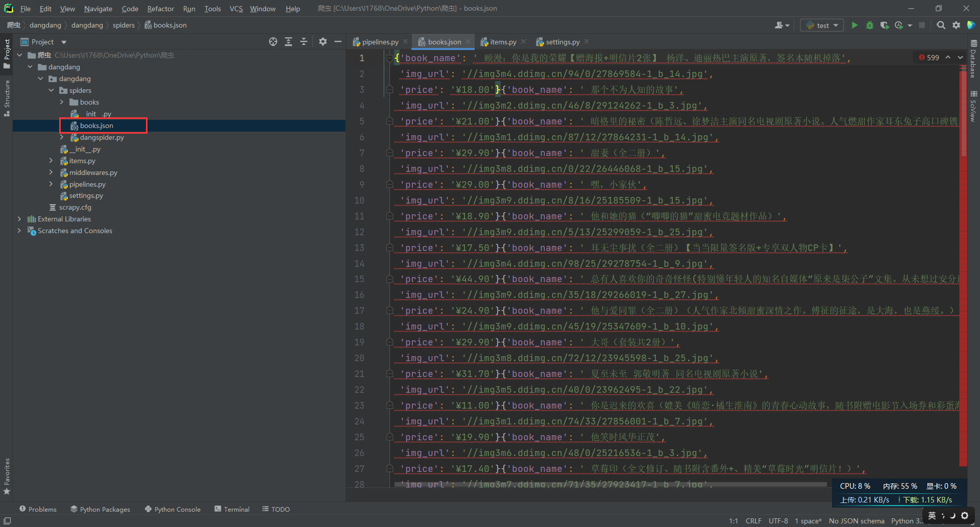Viewport: 980px width, 527px height.
Task: Click the colorful JetBrains icon at far right of toolbar
Action: [x=971, y=25]
